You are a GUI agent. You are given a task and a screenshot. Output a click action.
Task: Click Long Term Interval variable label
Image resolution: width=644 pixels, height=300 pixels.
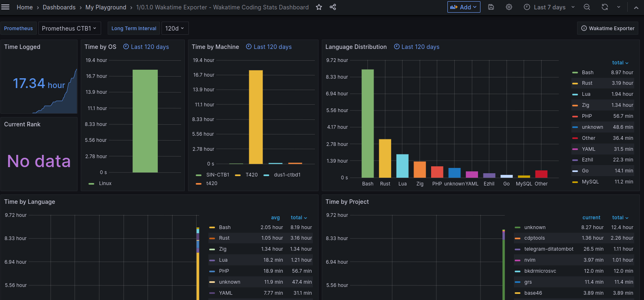[x=134, y=28]
